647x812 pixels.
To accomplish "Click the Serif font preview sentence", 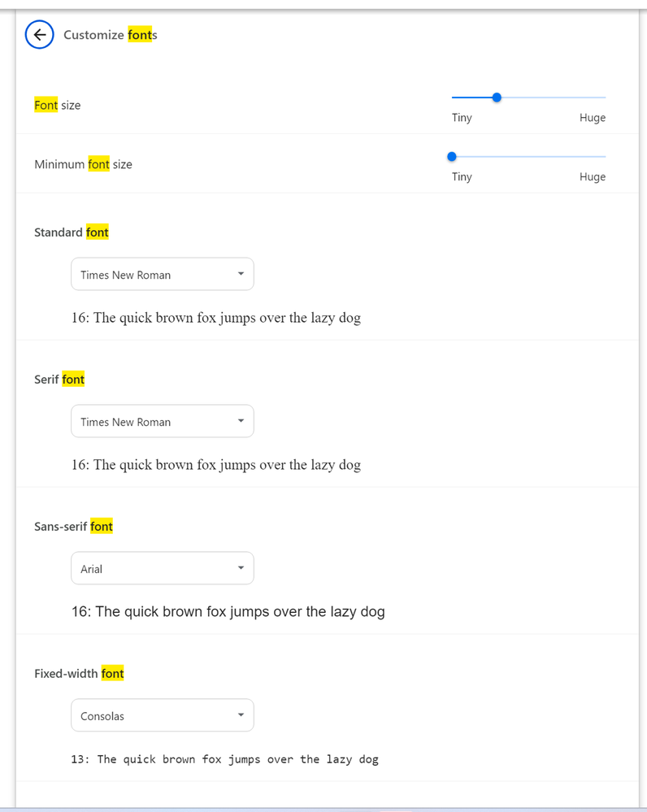I will pyautogui.click(x=216, y=465).
